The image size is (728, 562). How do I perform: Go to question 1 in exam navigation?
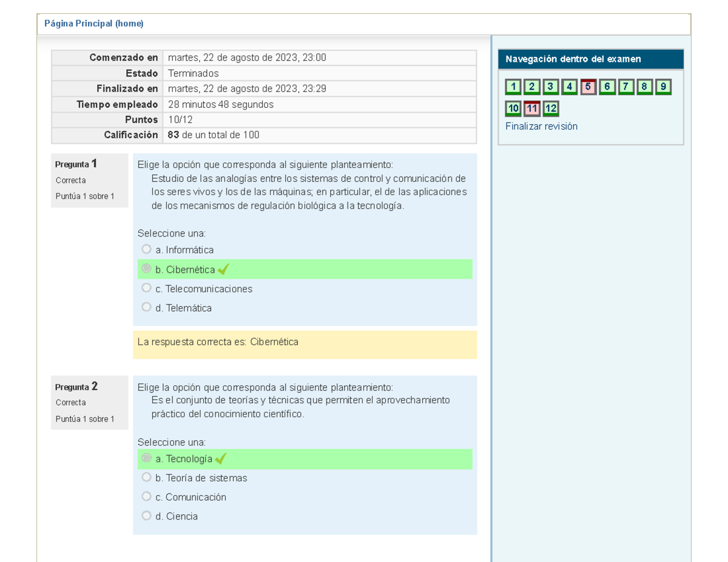(513, 87)
